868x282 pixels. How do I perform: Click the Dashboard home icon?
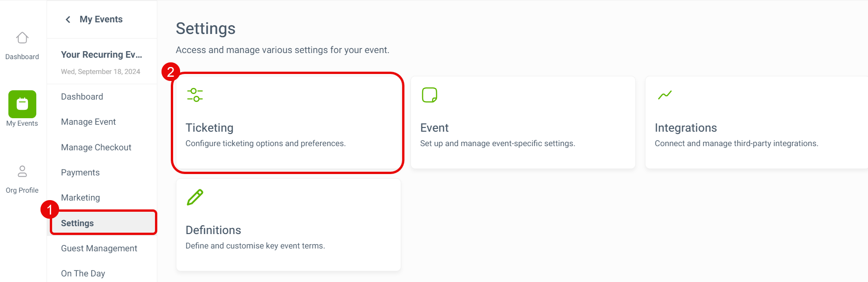point(22,38)
